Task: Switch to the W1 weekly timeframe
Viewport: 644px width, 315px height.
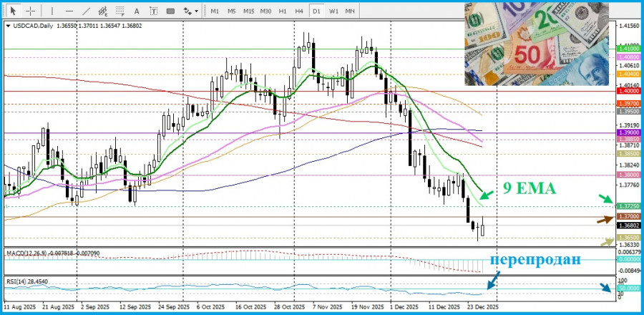Action: pos(333,11)
